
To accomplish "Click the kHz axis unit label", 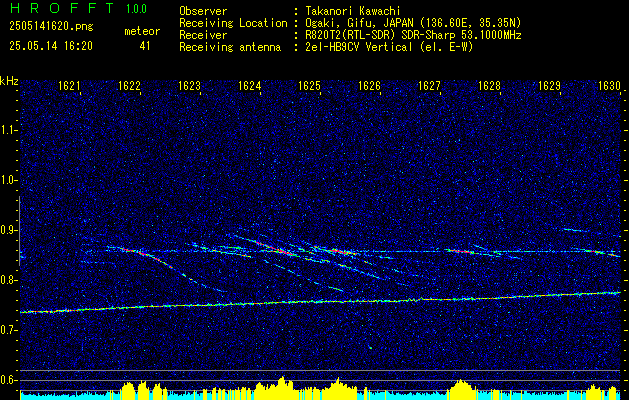I will coord(9,81).
